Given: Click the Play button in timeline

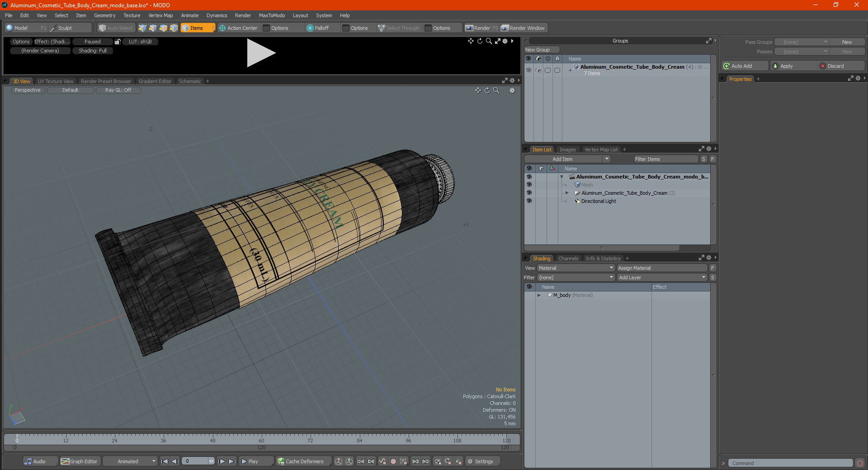Looking at the screenshot, I should coord(256,461).
